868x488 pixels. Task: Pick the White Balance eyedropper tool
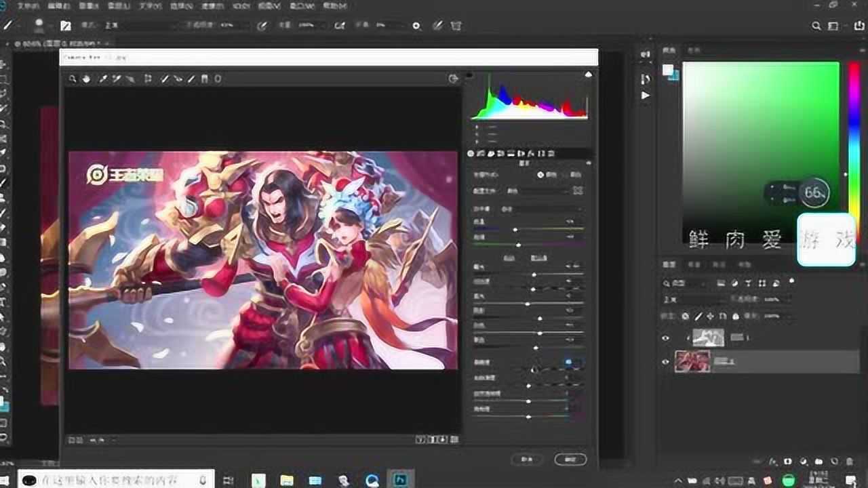pyautogui.click(x=104, y=79)
